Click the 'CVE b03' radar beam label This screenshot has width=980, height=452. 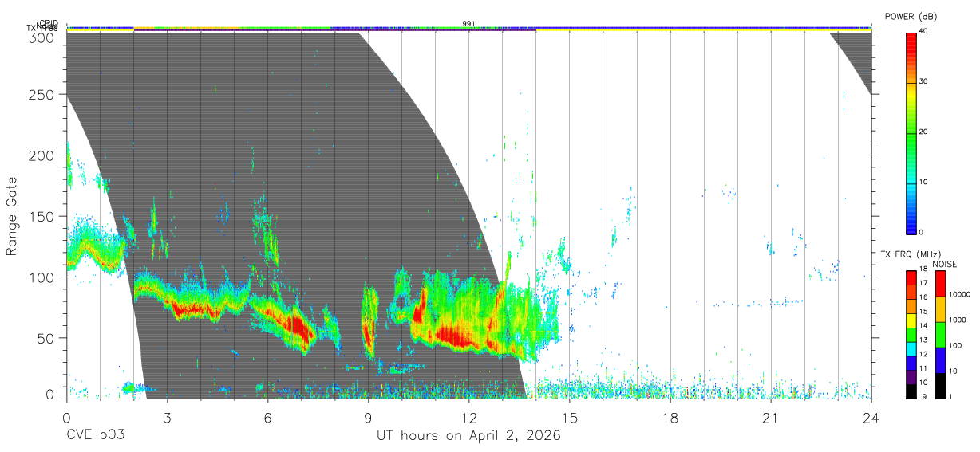coord(95,436)
